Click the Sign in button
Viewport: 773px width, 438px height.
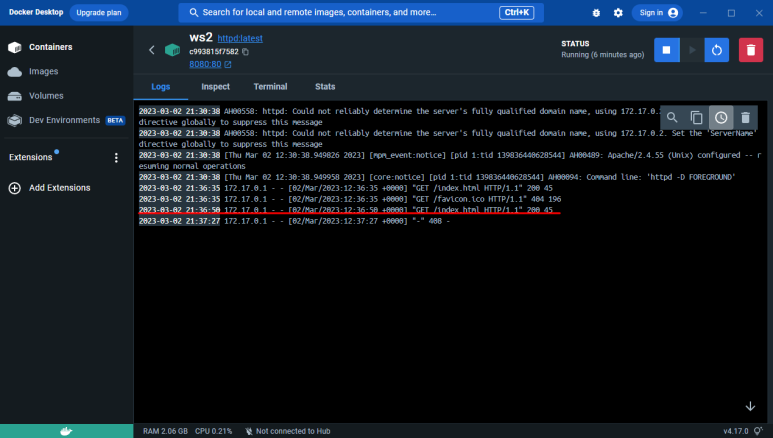pos(658,13)
